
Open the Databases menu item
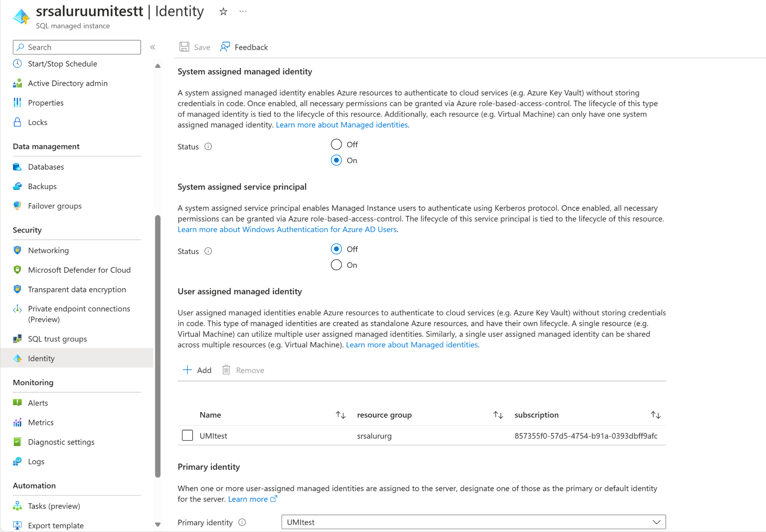(x=46, y=167)
